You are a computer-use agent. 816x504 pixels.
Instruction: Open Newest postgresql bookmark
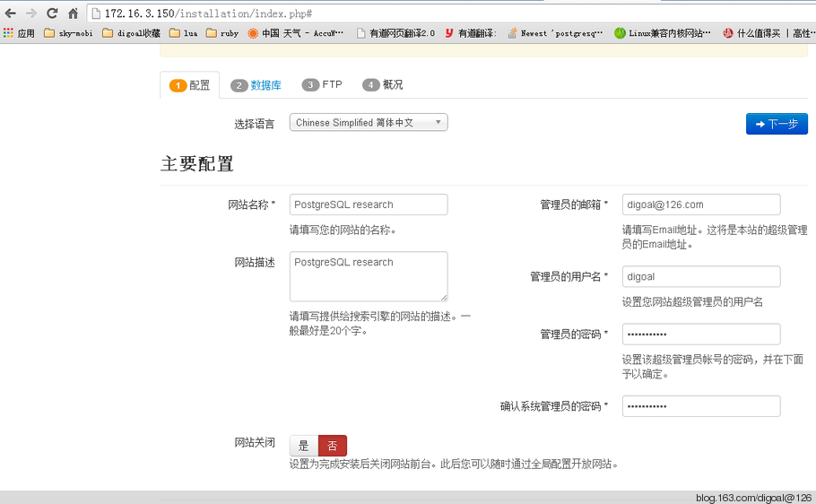click(x=555, y=33)
